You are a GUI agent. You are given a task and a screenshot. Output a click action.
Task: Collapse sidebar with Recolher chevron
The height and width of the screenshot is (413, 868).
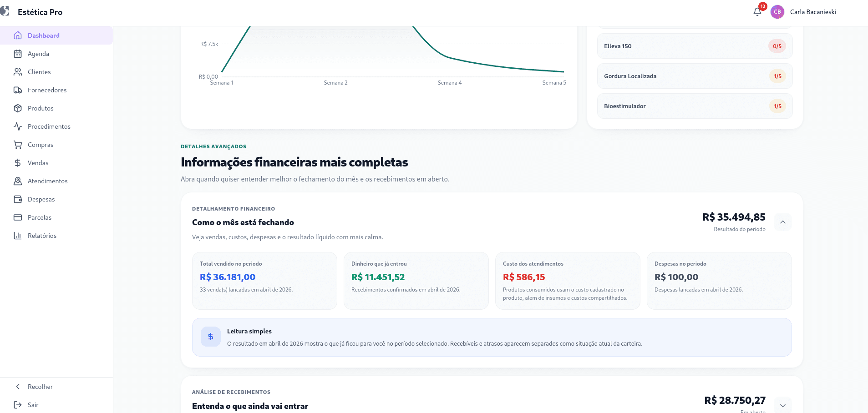(18, 387)
